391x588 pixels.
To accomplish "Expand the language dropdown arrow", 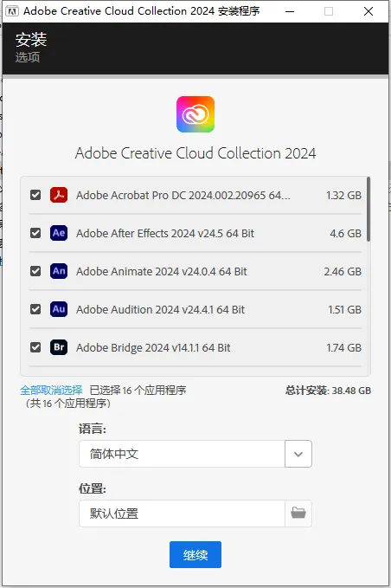I will [x=298, y=454].
